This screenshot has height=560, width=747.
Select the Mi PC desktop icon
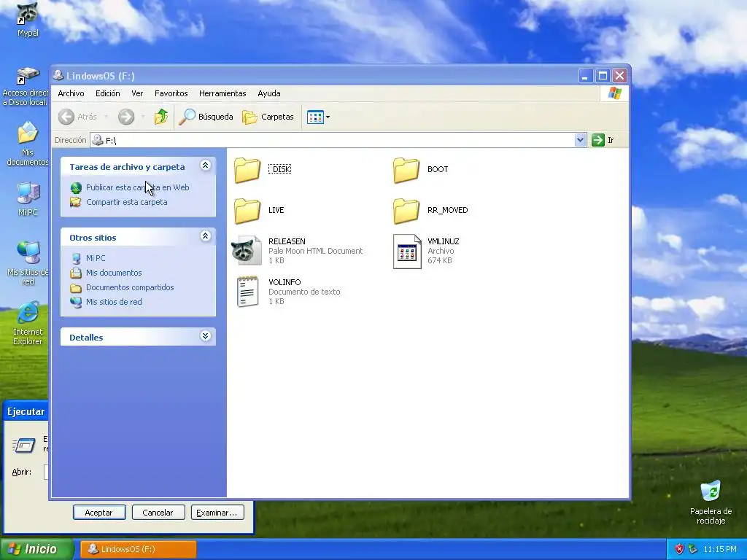pos(28,199)
